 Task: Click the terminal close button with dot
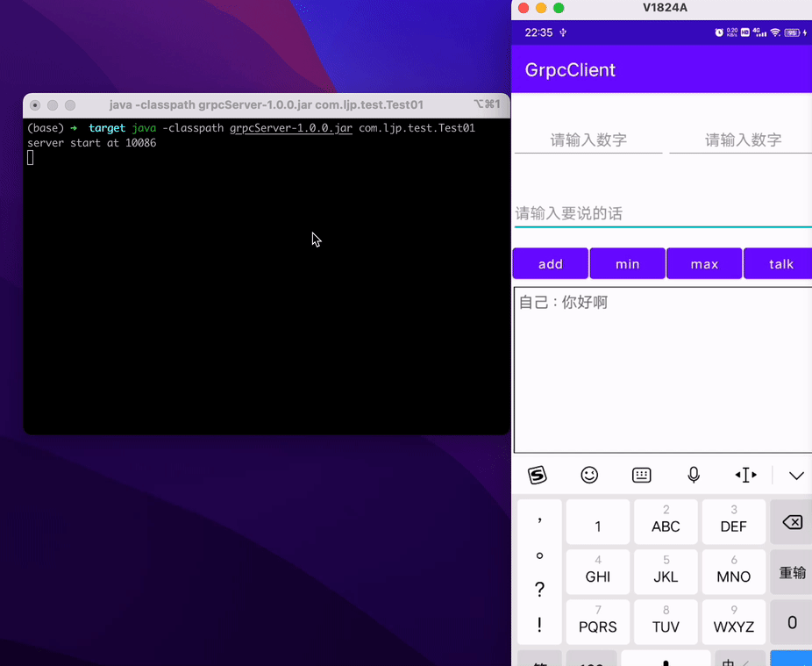click(x=35, y=105)
